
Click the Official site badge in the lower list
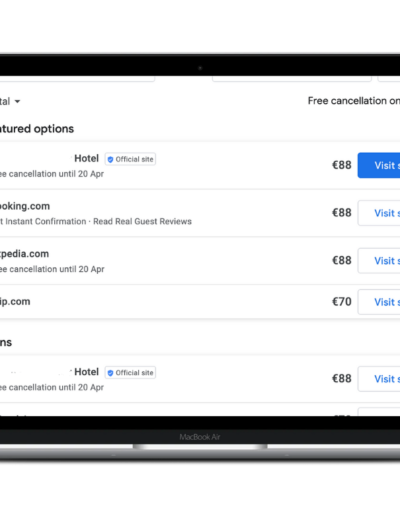(130, 372)
